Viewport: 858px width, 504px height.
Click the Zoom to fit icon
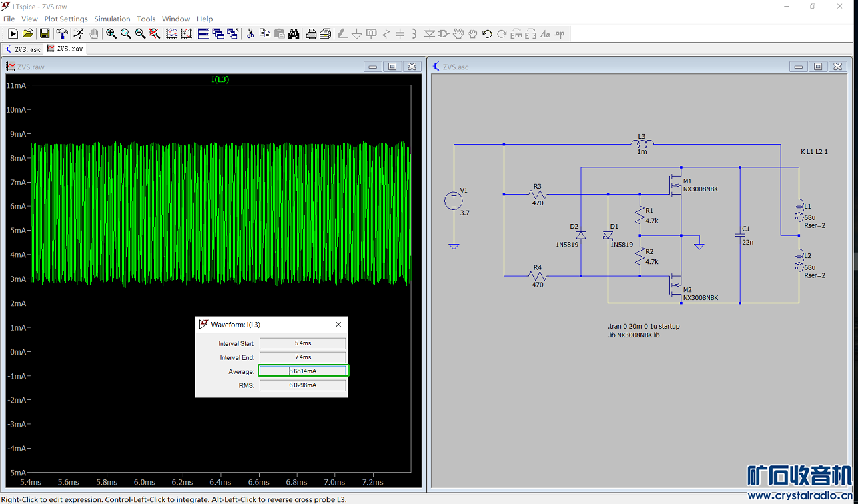[x=155, y=33]
